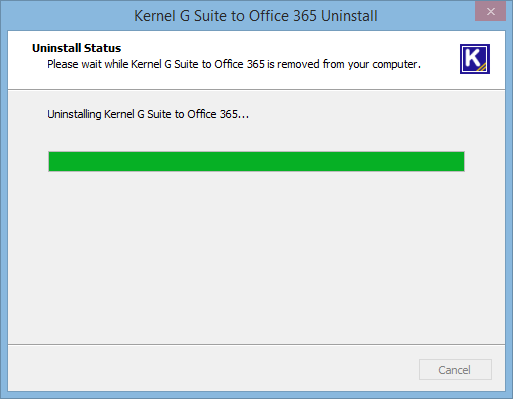Click "365..." ending the status line

234,114
